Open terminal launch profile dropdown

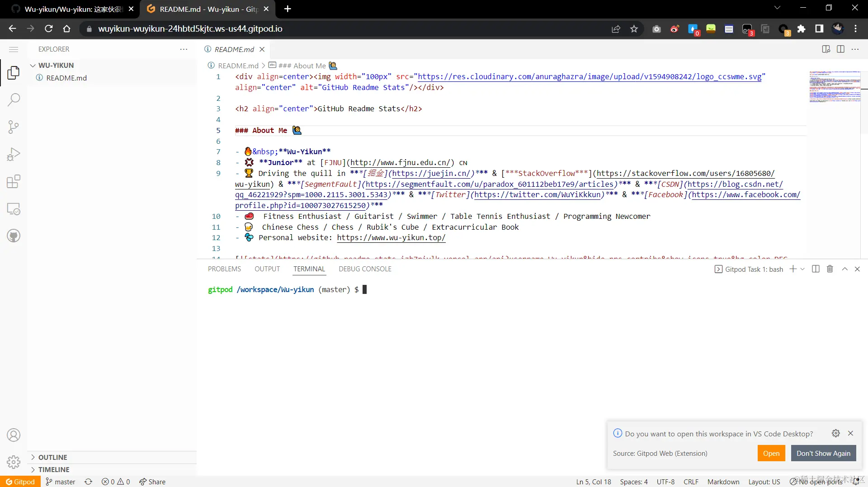[802, 269]
